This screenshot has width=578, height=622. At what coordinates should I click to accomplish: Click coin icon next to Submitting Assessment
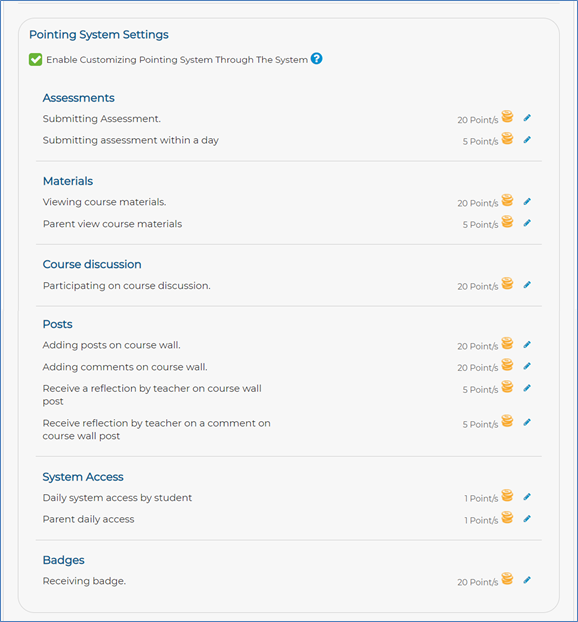pos(507,117)
